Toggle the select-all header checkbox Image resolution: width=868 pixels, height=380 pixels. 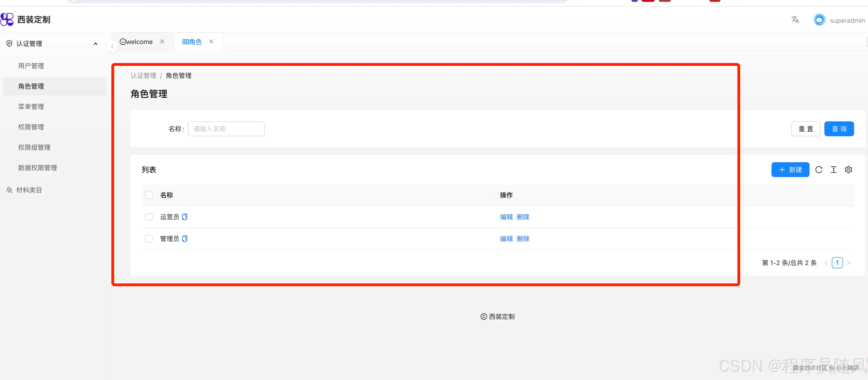coord(149,195)
